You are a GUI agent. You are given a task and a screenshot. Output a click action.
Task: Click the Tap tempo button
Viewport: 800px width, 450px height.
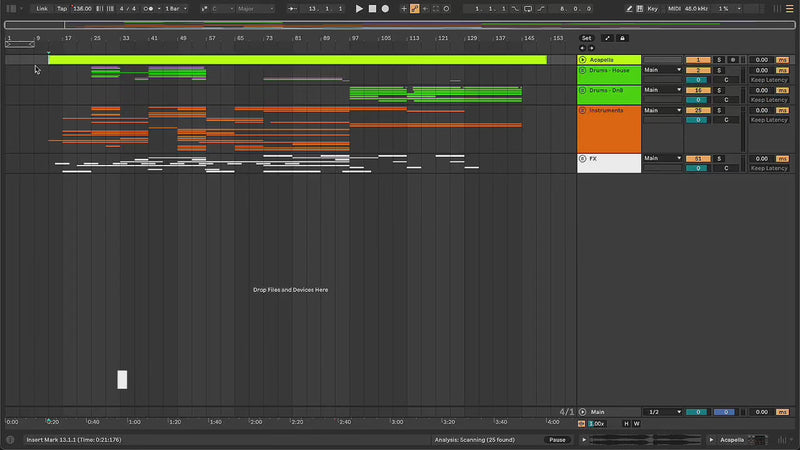coord(62,8)
